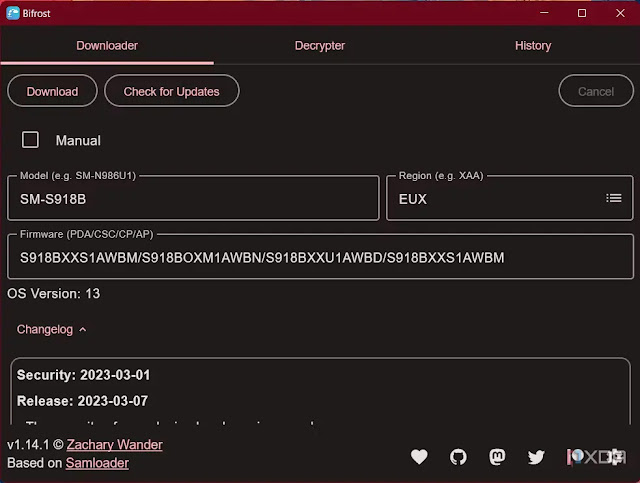The image size is (640, 483).
Task: Select the OS Version: 13 text
Action: coord(53,294)
